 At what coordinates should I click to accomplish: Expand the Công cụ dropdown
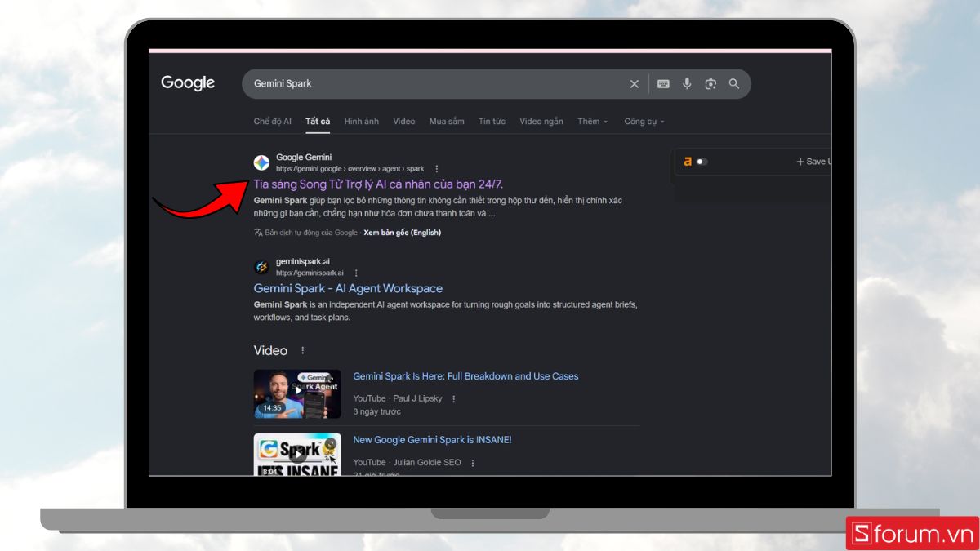coord(644,122)
